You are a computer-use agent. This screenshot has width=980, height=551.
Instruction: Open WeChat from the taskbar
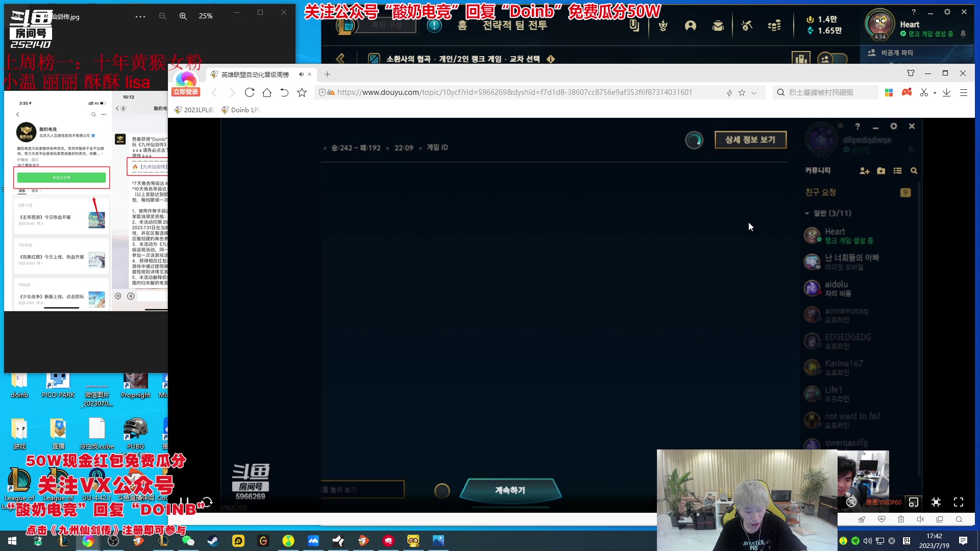(188, 541)
